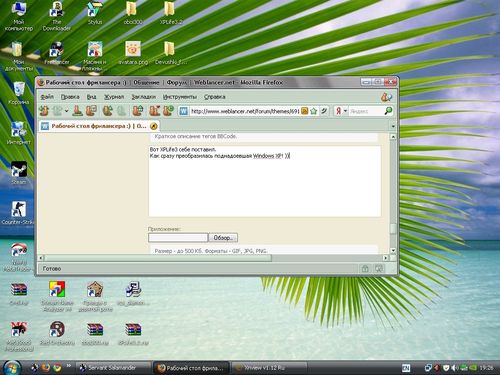500x375 pixels.
Task: Select the Counter-Strike desktop icon
Action: pyautogui.click(x=18, y=213)
